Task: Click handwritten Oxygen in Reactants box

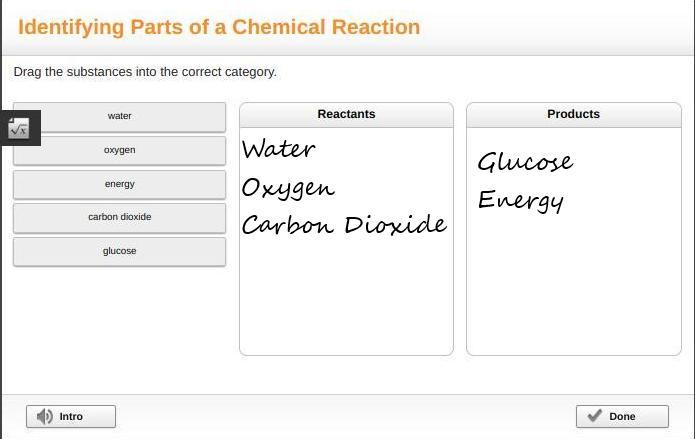Action: (288, 188)
